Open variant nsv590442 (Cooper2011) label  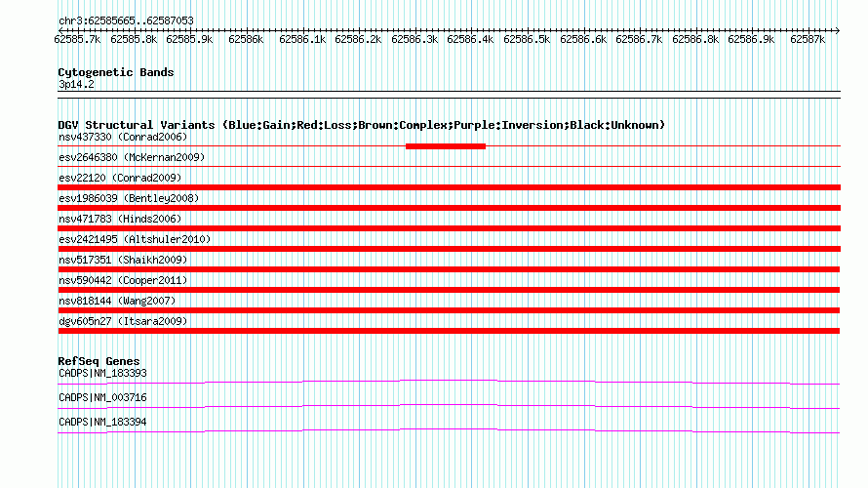click(123, 280)
